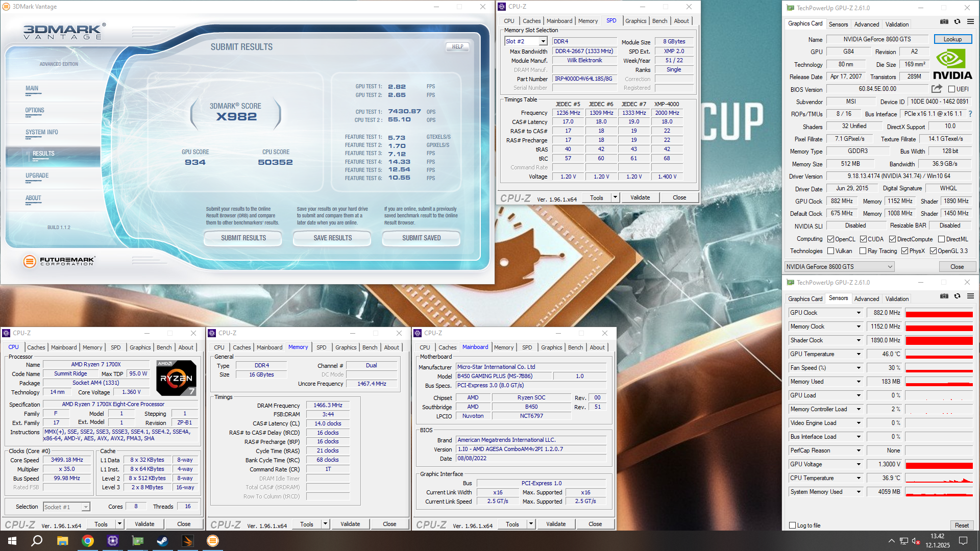980x551 pixels.
Task: Show hidden tray icons chevron
Action: (x=891, y=541)
